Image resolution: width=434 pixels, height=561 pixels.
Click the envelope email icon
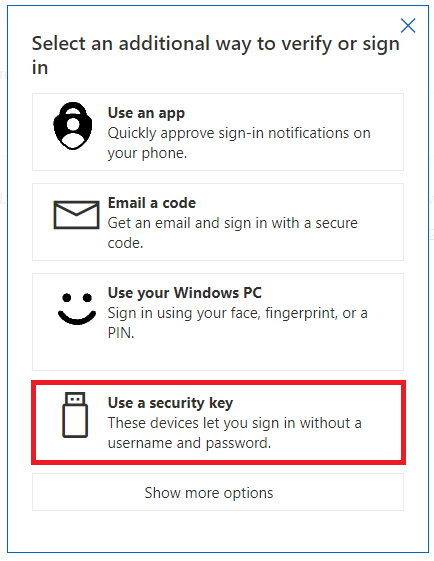[76, 215]
